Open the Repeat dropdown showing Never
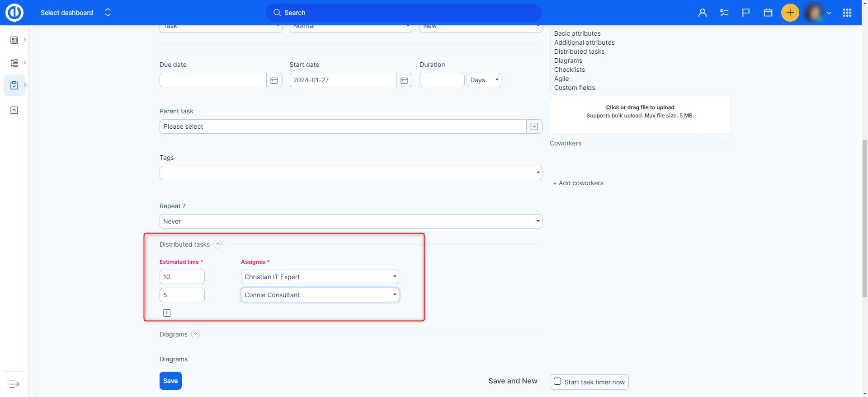 pyautogui.click(x=350, y=221)
